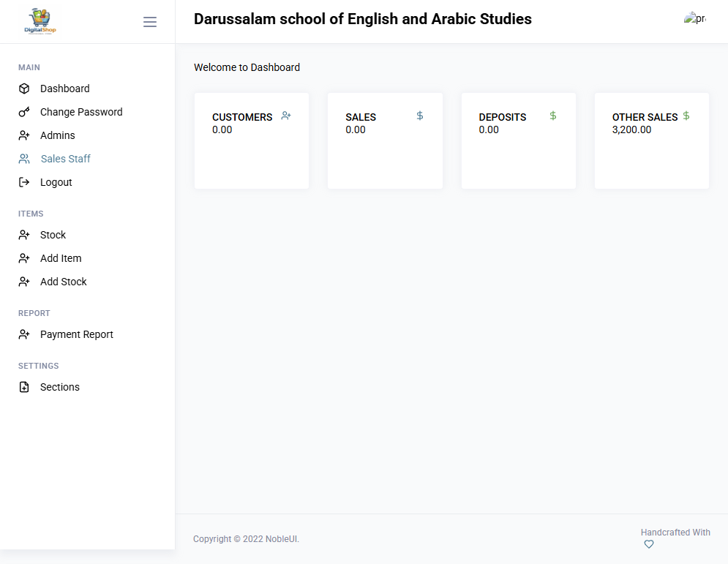Viewport: 728px width, 564px height.
Task: Choose Logout from sidebar
Action: (x=56, y=182)
